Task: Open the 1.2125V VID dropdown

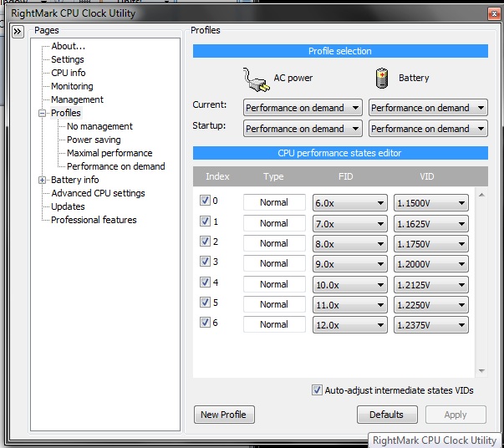Action: (430, 285)
